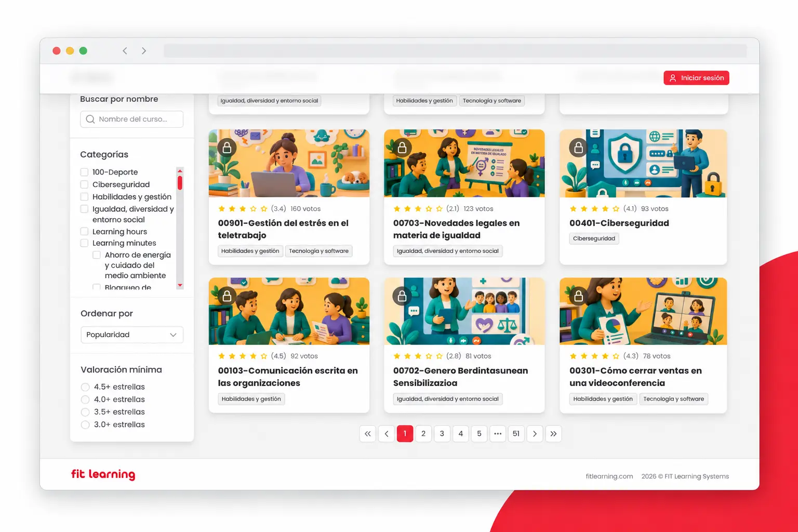Click the pagination ellipsis button
The image size is (798, 532).
tap(498, 434)
